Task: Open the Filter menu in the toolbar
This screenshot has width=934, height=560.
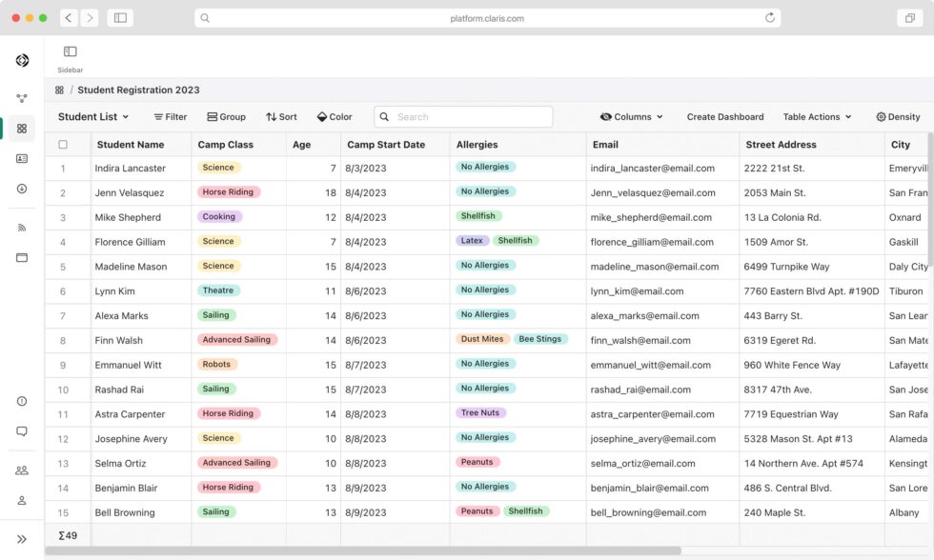Action: 169,116
